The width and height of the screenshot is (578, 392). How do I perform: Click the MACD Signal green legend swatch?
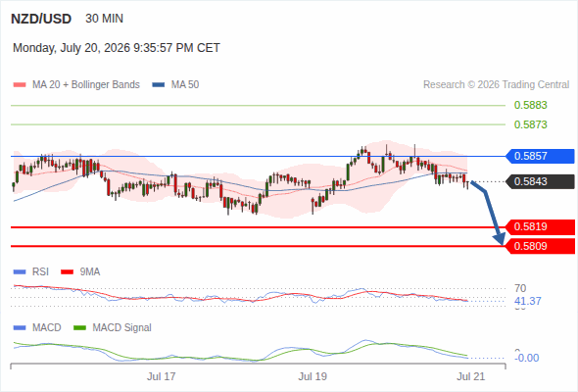tap(80, 328)
